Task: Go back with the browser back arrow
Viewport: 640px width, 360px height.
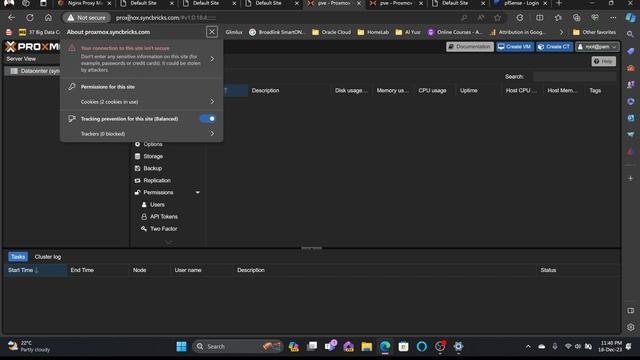Action: coord(11,18)
